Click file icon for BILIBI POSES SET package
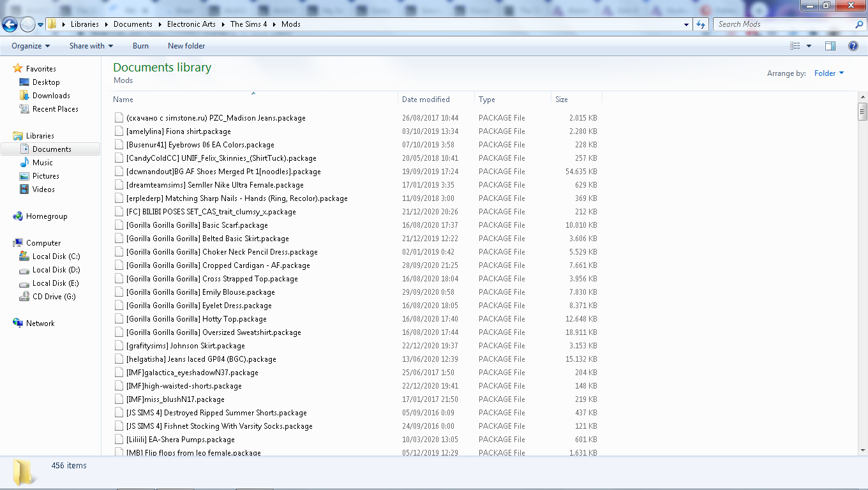 coord(118,212)
